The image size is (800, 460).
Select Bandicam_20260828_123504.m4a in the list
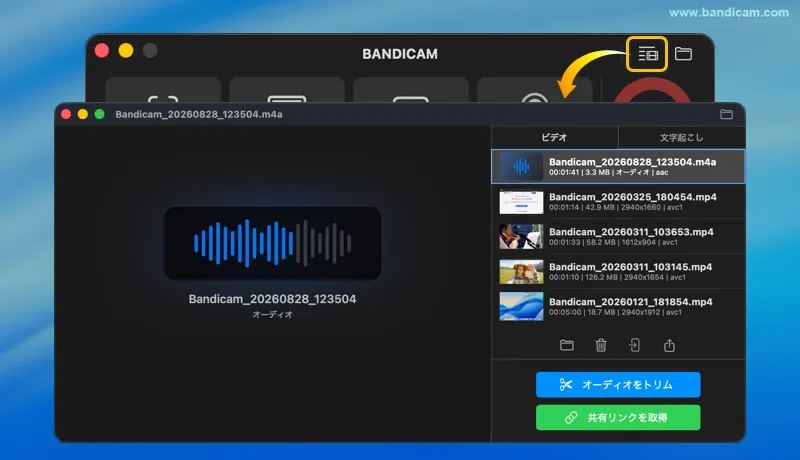[618, 166]
